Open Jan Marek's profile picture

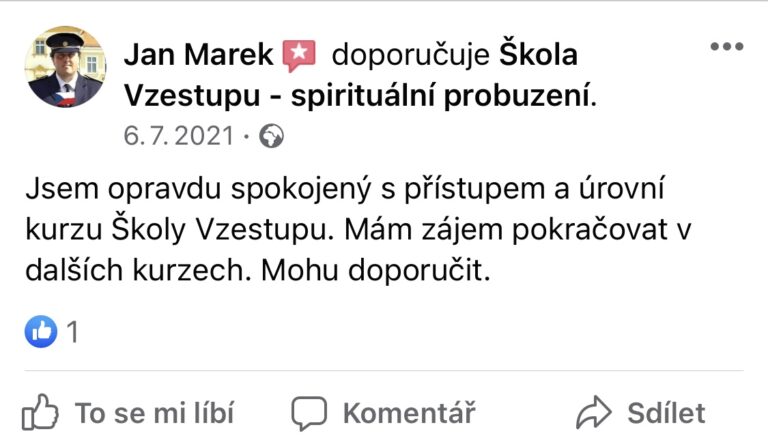coord(66,67)
